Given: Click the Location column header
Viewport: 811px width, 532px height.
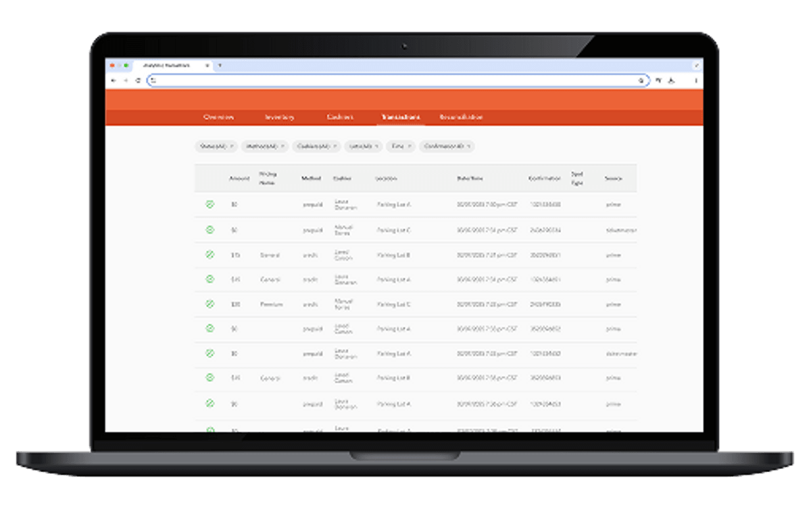Looking at the screenshot, I should click(386, 178).
